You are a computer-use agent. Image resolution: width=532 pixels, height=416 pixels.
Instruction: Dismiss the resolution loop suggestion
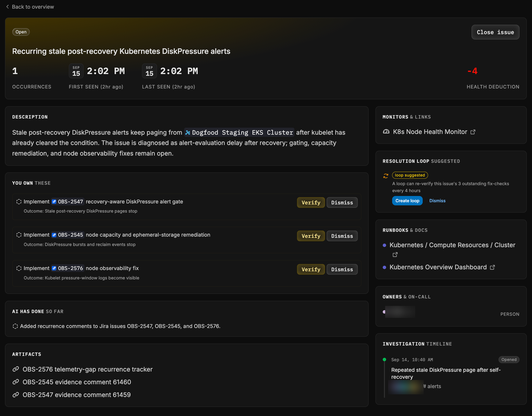click(x=437, y=201)
